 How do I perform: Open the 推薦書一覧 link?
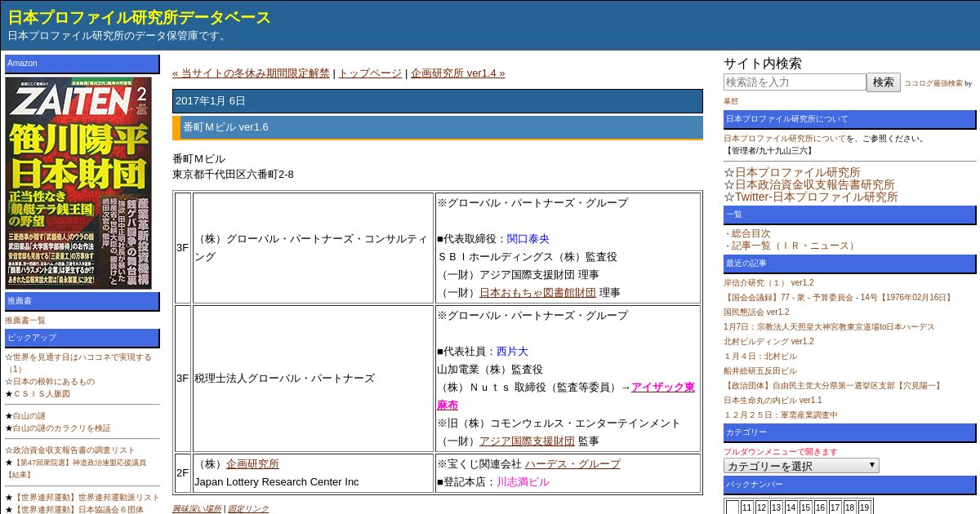[25, 321]
